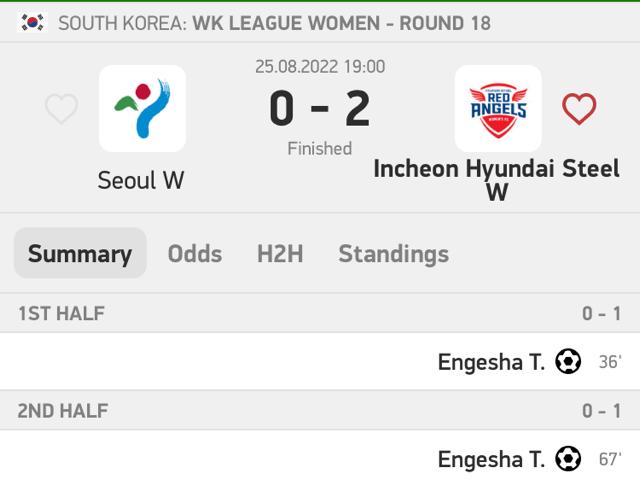640x480 pixels.
Task: Favorite Seoul W with the heart icon
Action: [61, 109]
